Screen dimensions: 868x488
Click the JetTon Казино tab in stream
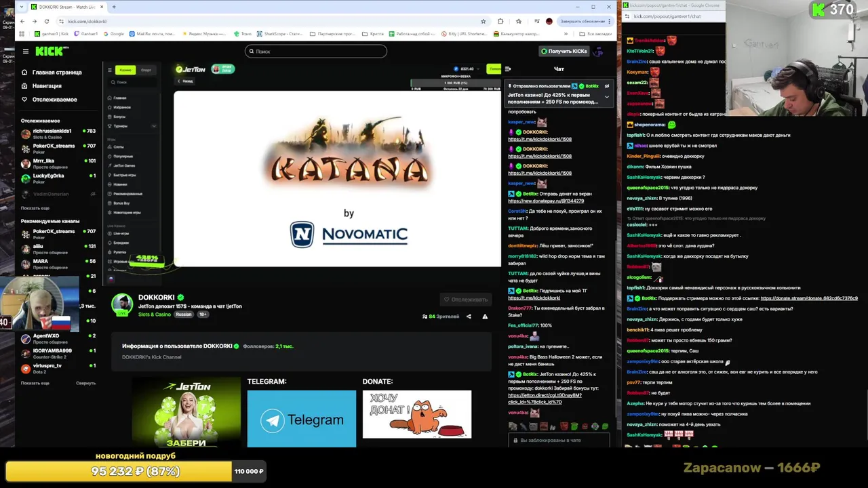pos(125,70)
